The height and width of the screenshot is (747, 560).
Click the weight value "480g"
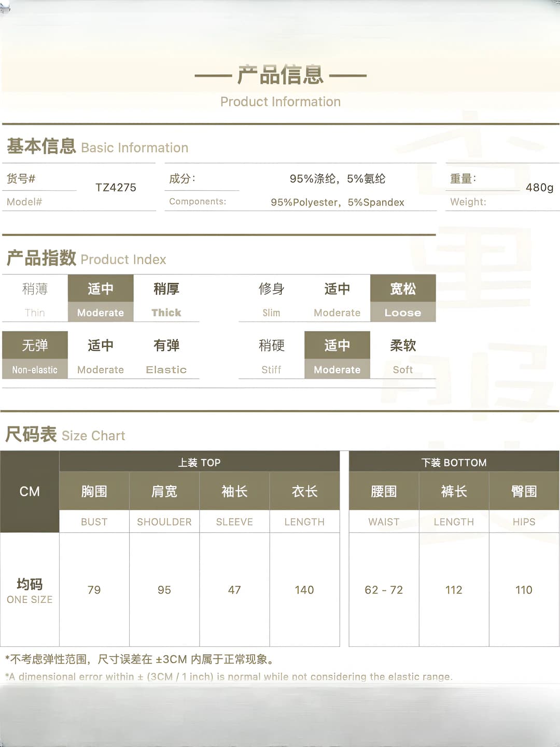pyautogui.click(x=540, y=187)
